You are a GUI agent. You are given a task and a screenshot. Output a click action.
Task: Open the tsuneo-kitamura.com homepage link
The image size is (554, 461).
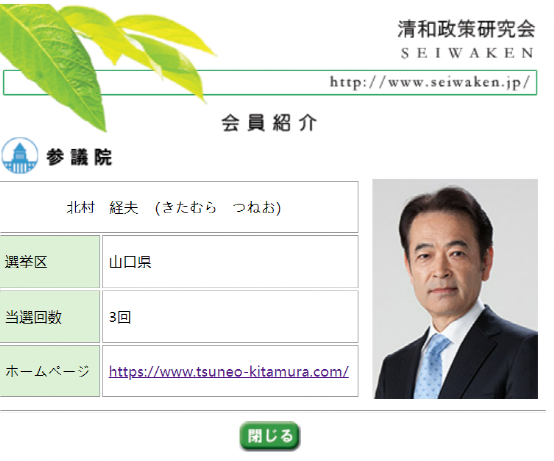(x=229, y=372)
